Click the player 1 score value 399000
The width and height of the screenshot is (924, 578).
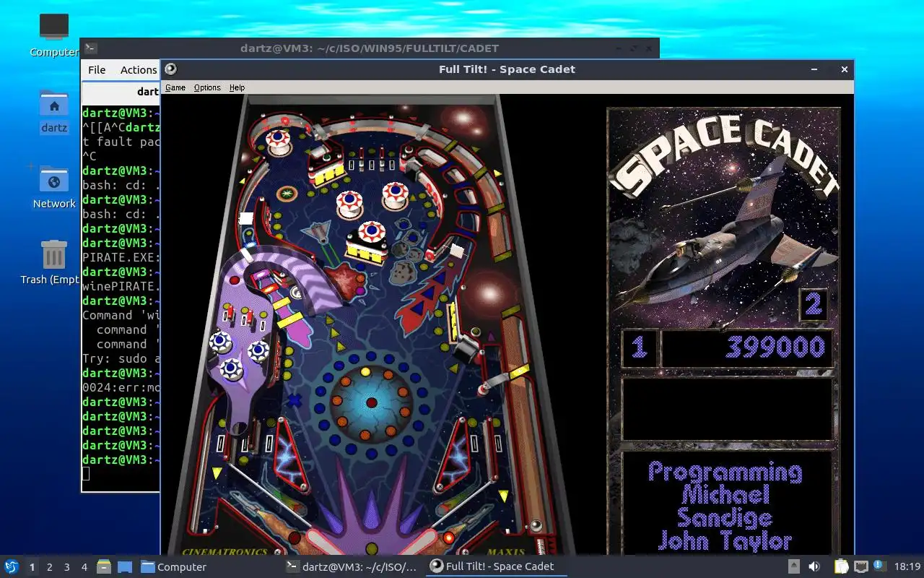point(775,348)
